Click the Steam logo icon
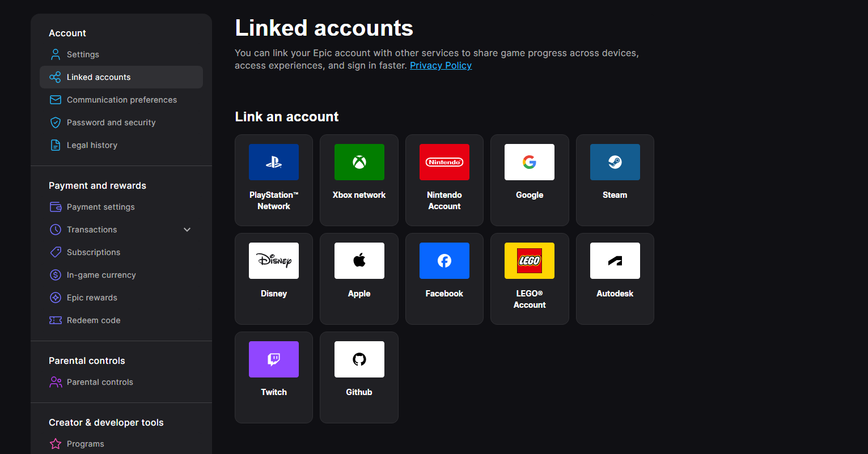 coord(615,162)
